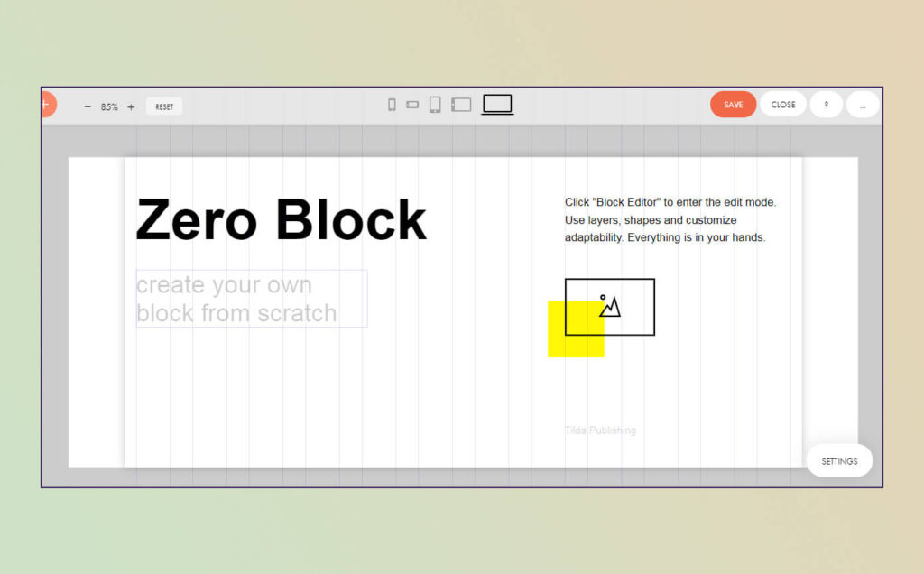Screen dimensions: 924x574
Task: Select the Tilda Publishing text element
Action: (600, 430)
